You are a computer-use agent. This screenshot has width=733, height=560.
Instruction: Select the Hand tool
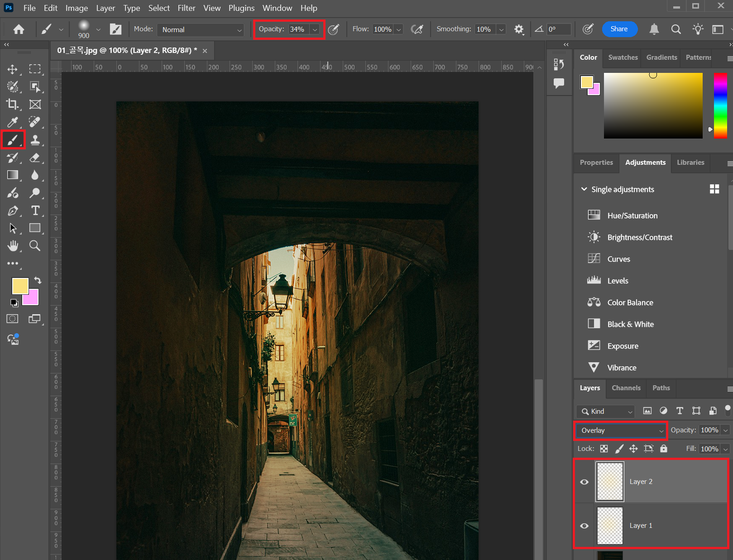point(13,246)
